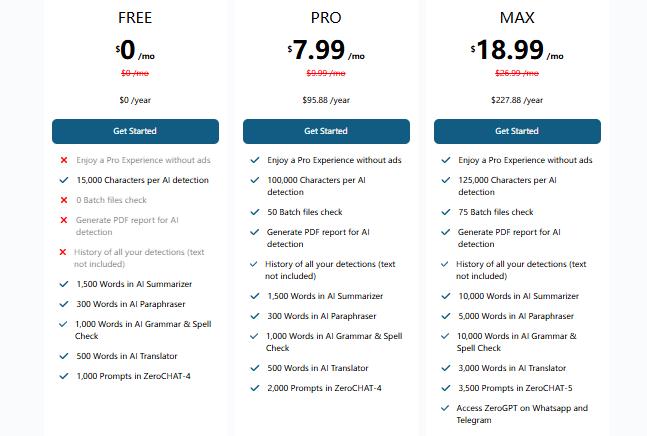Click 10,000 Words in AI Summarizer text
Viewport: 647px width, 436px height.
pos(518,296)
